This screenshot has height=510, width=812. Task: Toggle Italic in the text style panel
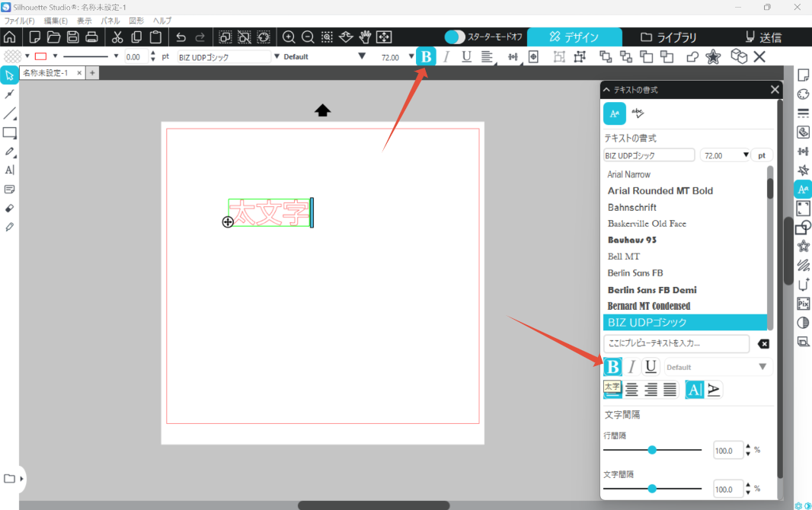[631, 367]
